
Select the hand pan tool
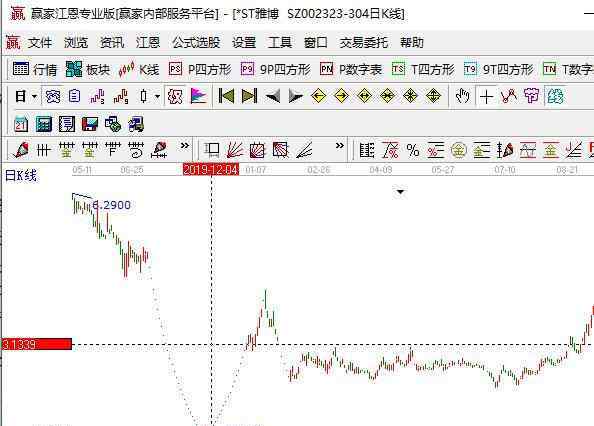point(463,96)
